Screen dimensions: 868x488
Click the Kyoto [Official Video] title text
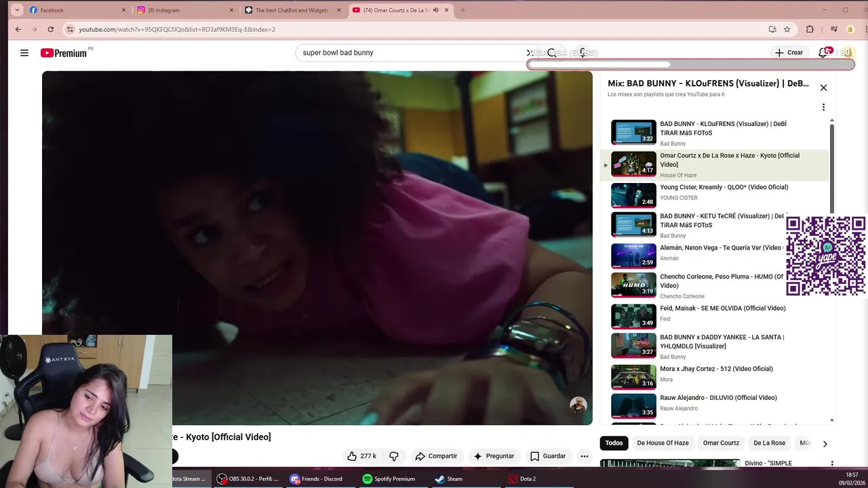tap(229, 437)
